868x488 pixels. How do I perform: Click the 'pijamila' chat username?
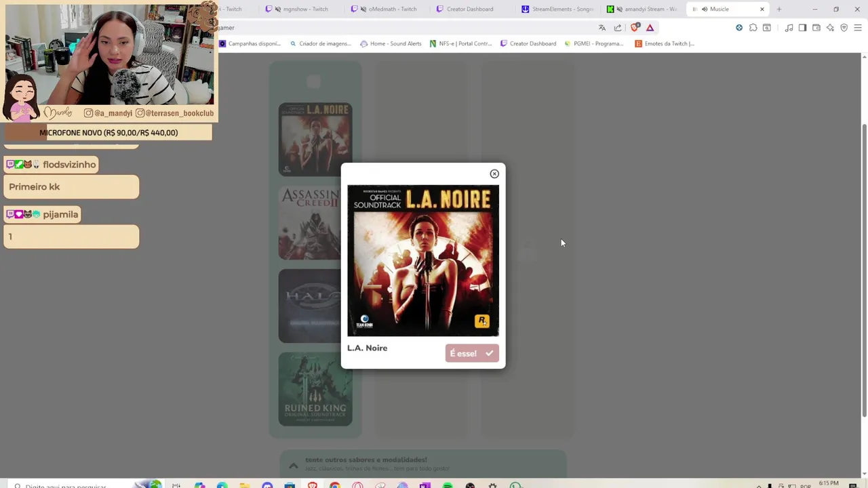60,214
